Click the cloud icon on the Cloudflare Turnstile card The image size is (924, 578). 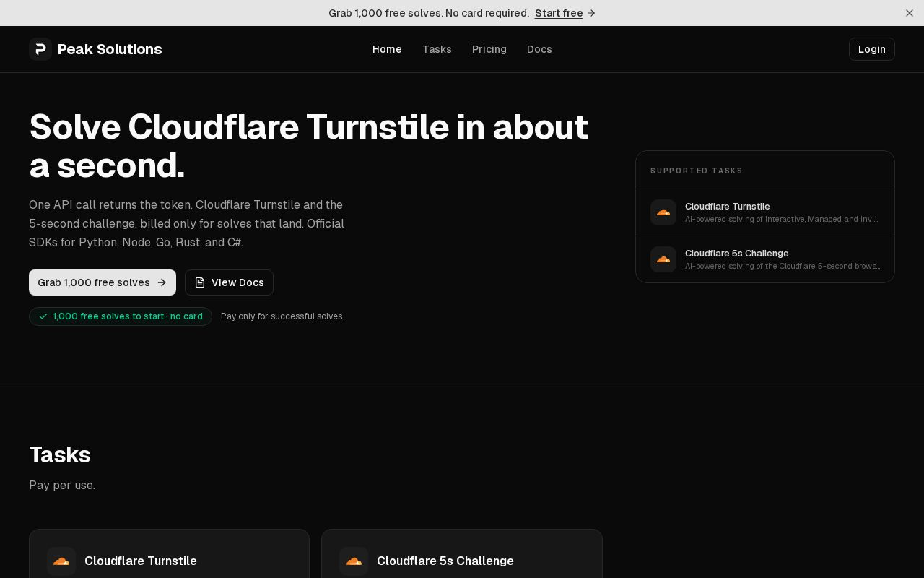point(61,561)
